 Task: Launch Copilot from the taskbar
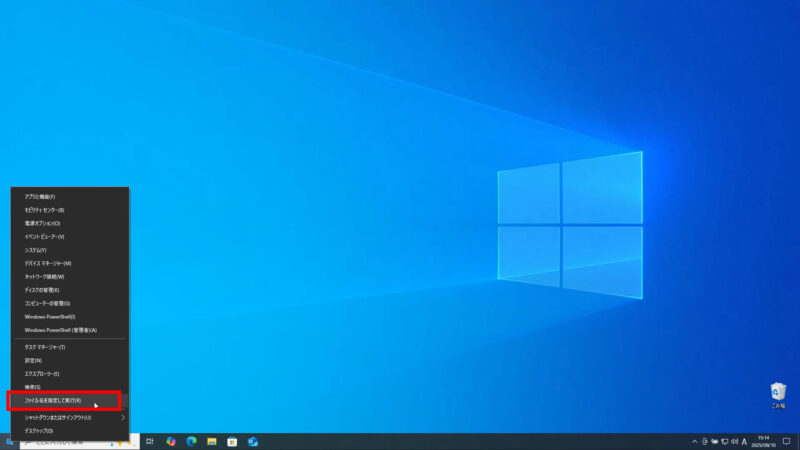coord(171,441)
